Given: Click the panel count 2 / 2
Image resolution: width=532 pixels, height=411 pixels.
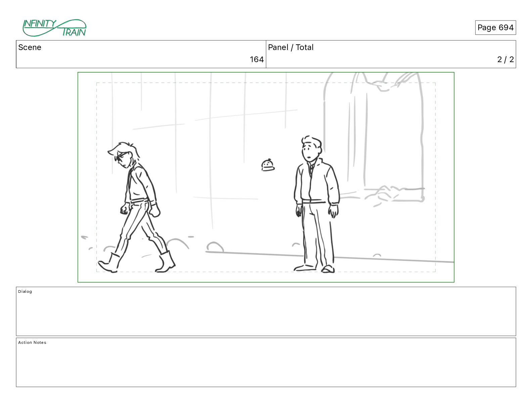Looking at the screenshot, I should point(505,59).
